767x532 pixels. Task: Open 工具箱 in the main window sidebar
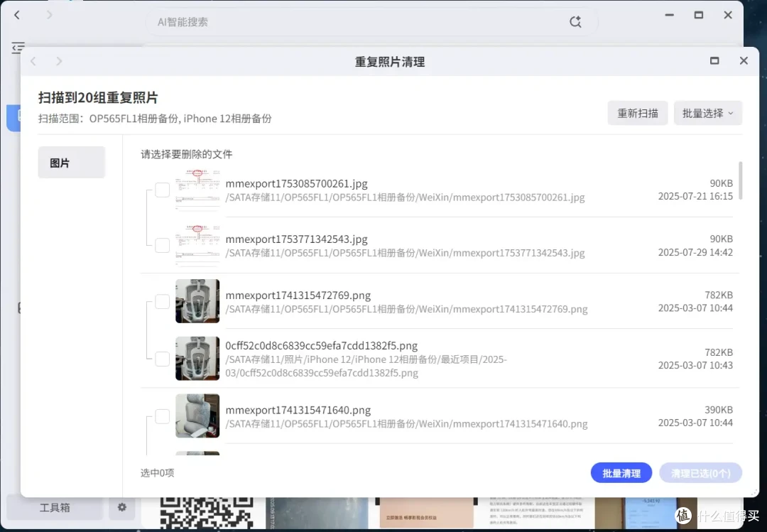coord(55,508)
